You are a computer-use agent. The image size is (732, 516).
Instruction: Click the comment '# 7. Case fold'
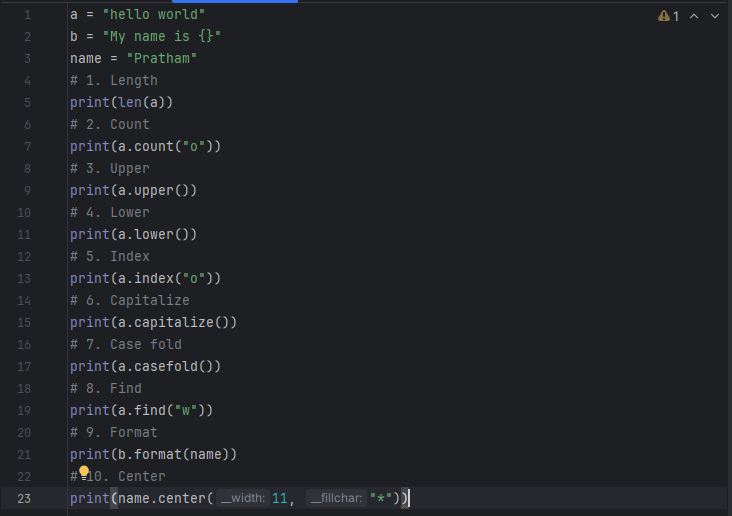(x=126, y=344)
